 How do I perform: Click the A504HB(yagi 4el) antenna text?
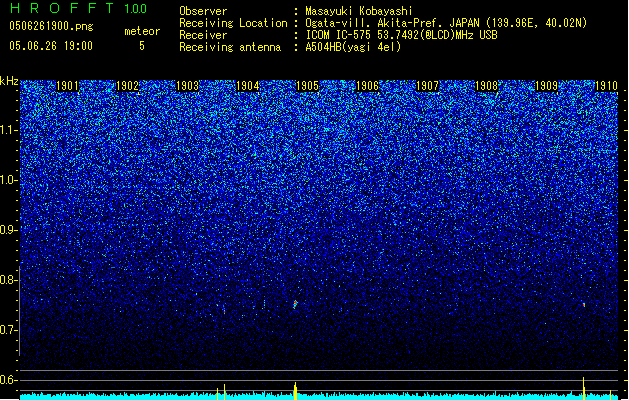click(x=353, y=47)
